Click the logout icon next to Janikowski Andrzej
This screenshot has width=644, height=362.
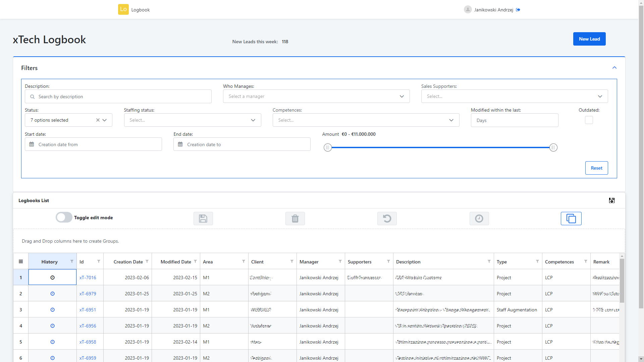(x=518, y=10)
